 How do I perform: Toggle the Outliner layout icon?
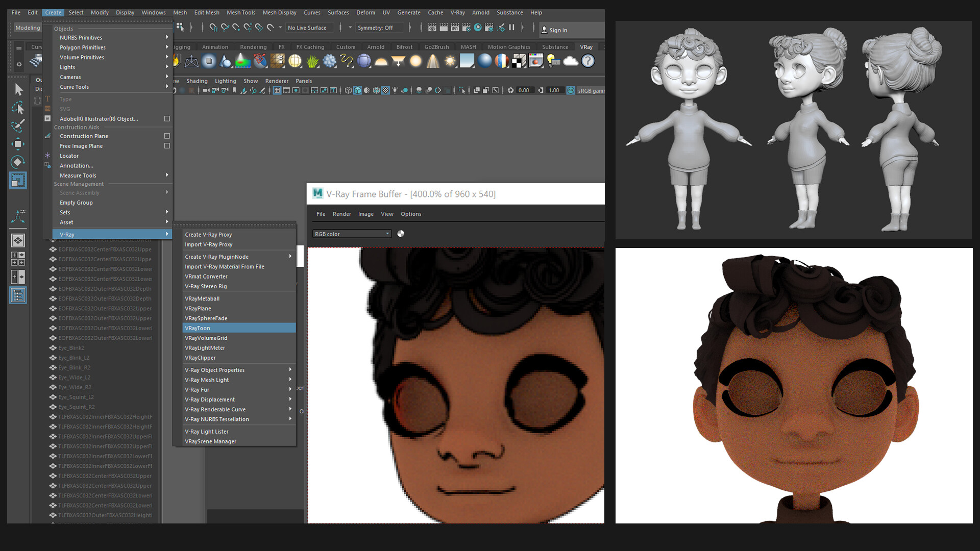click(x=18, y=295)
